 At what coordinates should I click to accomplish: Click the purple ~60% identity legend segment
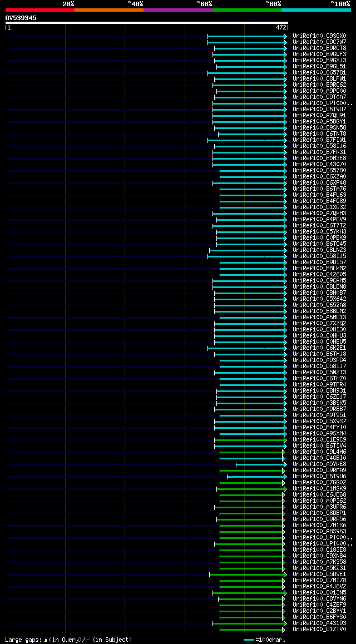pos(178,9)
